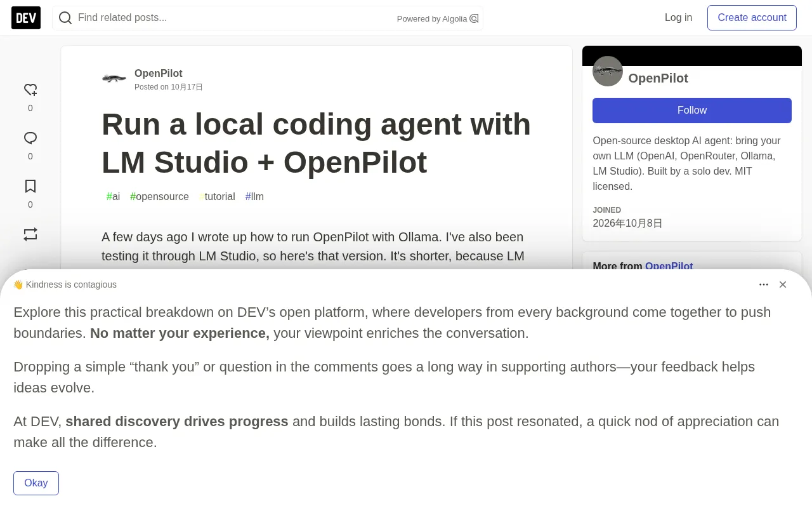Add a heart reaction to the post
This screenshot has height=508, width=812.
pos(30,90)
